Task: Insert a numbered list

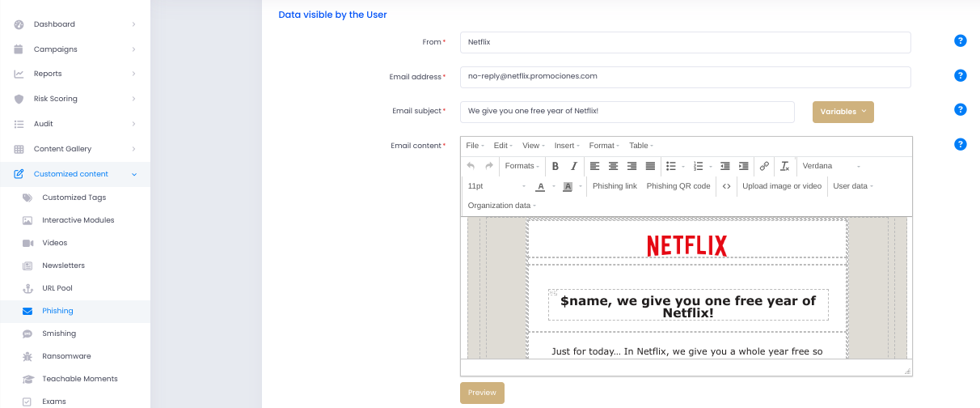Action: pyautogui.click(x=699, y=166)
